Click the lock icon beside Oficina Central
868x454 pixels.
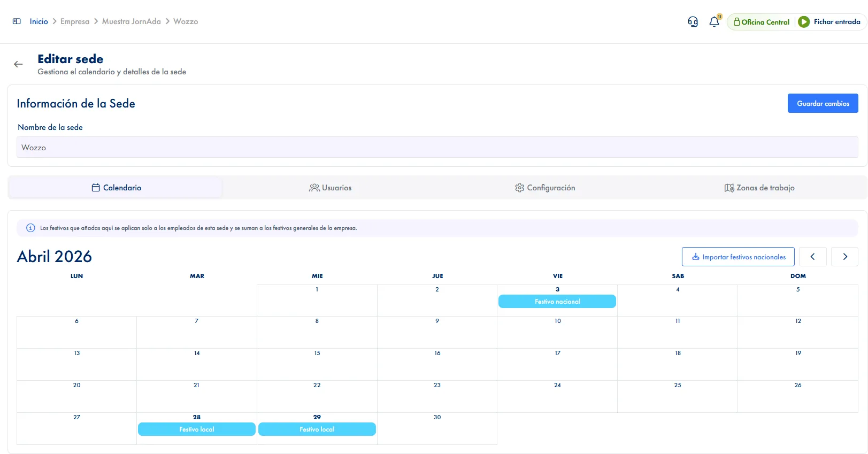pyautogui.click(x=736, y=22)
